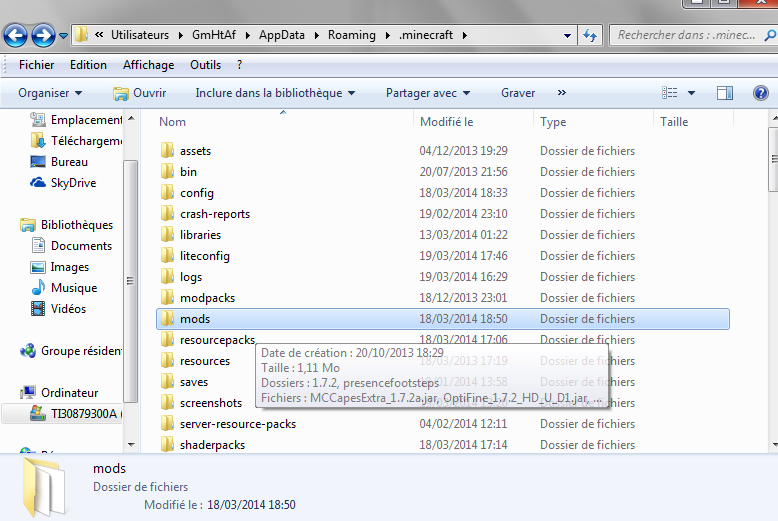The image size is (778, 521).
Task: Click the Ouvrir toolbar button
Action: pyautogui.click(x=140, y=93)
